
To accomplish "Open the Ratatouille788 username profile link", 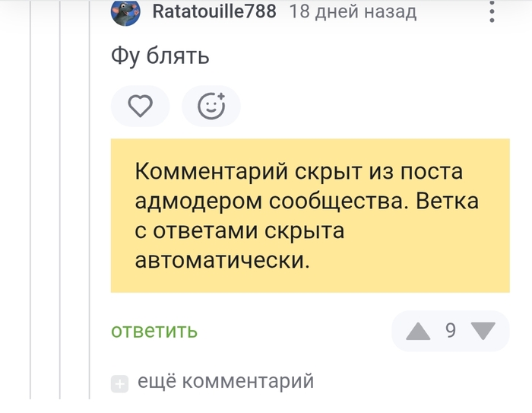I will tap(214, 11).
